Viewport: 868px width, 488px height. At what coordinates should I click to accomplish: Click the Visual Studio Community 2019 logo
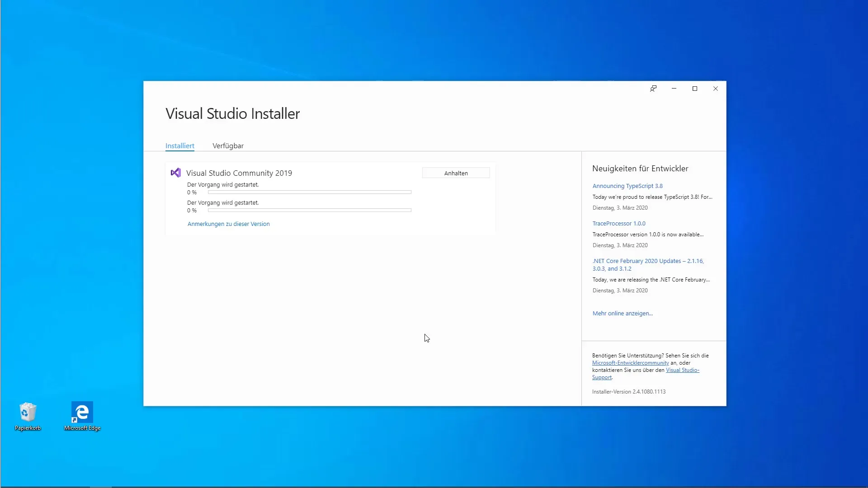pyautogui.click(x=176, y=173)
